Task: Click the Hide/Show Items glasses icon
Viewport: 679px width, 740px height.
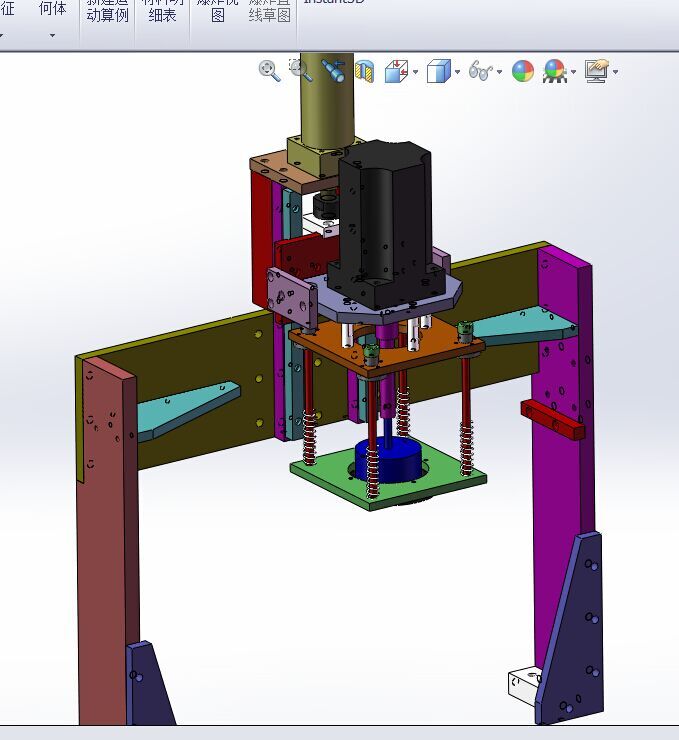Action: [481, 71]
